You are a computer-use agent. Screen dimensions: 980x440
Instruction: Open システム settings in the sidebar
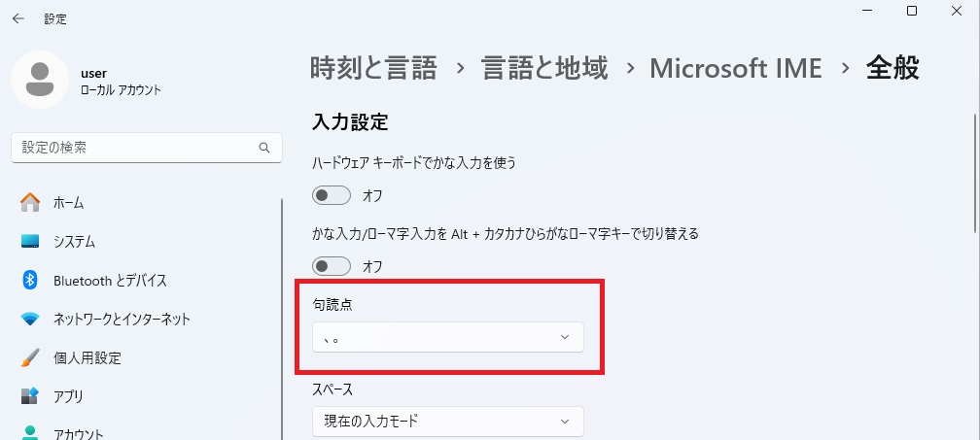coord(74,242)
